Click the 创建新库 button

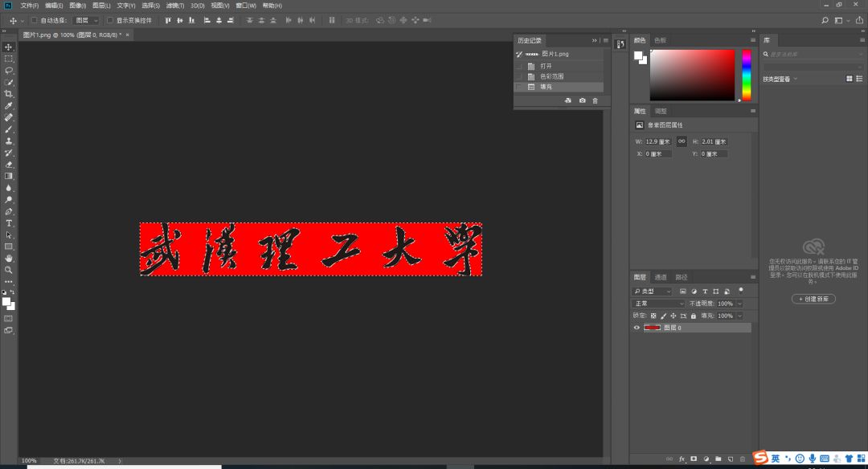pyautogui.click(x=813, y=299)
